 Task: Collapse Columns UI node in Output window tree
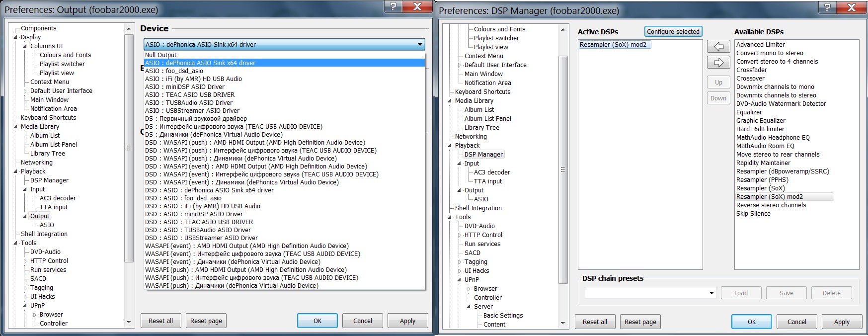pyautogui.click(x=24, y=46)
